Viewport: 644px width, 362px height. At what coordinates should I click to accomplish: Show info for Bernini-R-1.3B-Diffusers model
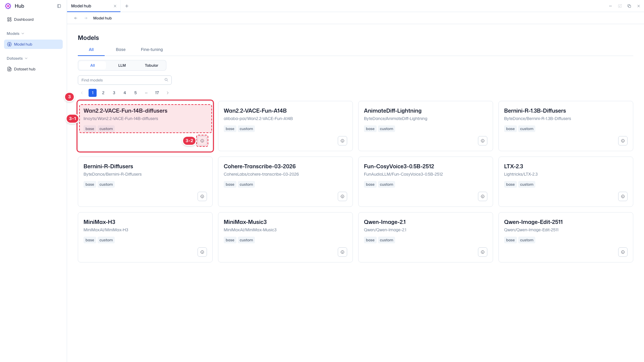click(623, 141)
